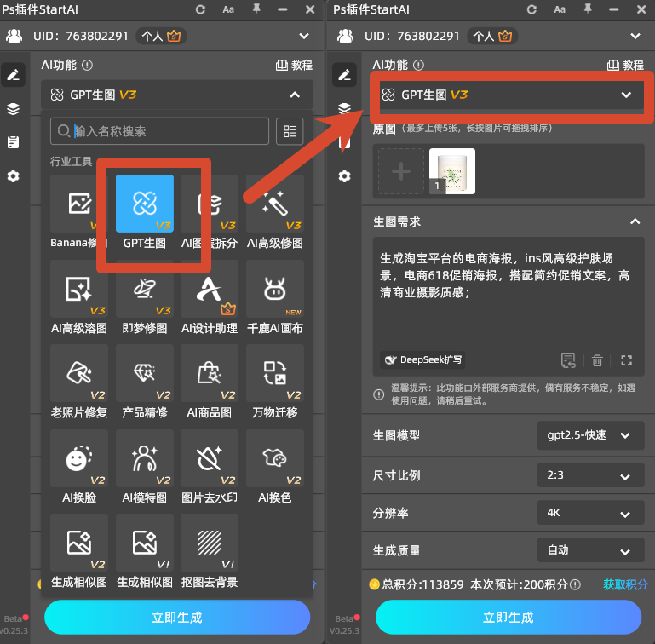Open 分辨率 dropdown showing 4K
Viewport: 655px width, 644px height.
[x=590, y=513]
